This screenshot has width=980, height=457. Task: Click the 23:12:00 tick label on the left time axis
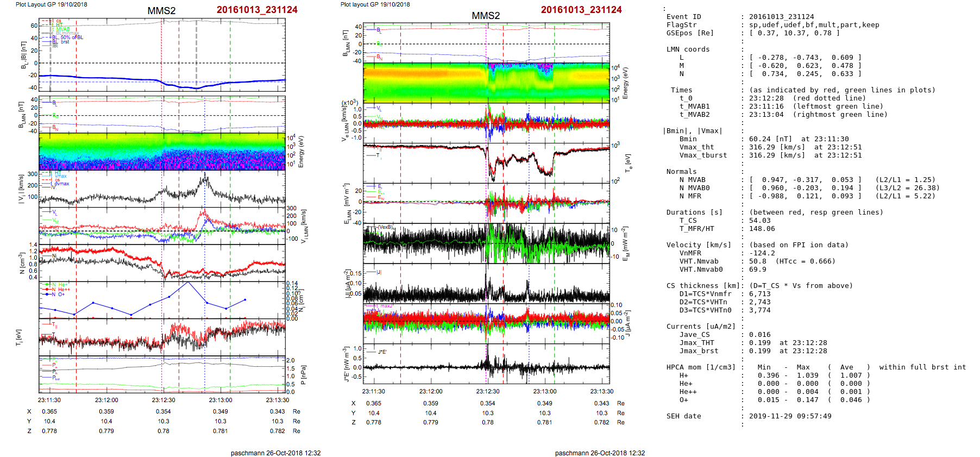click(x=106, y=400)
